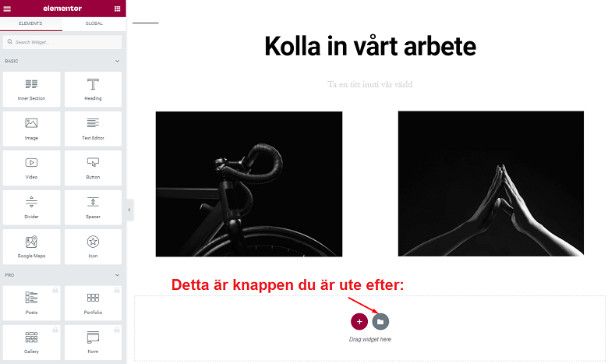Select the Text Editor widget
The height and width of the screenshot is (364, 608).
click(x=93, y=129)
